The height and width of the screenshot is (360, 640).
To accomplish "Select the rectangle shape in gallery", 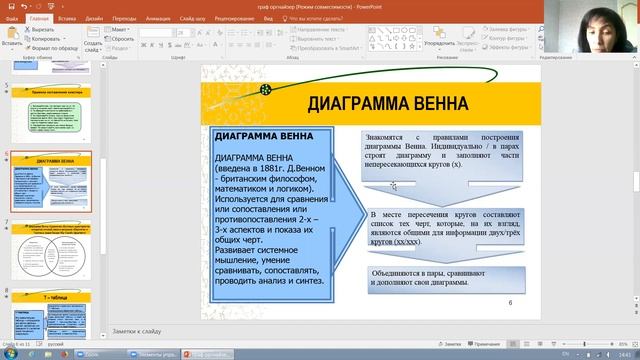I will click(x=396, y=30).
